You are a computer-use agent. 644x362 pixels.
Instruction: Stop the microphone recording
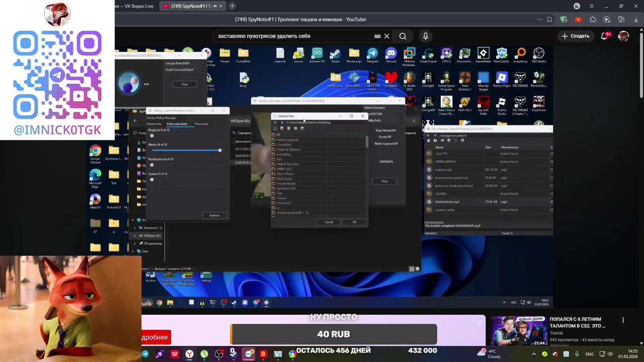[185, 84]
